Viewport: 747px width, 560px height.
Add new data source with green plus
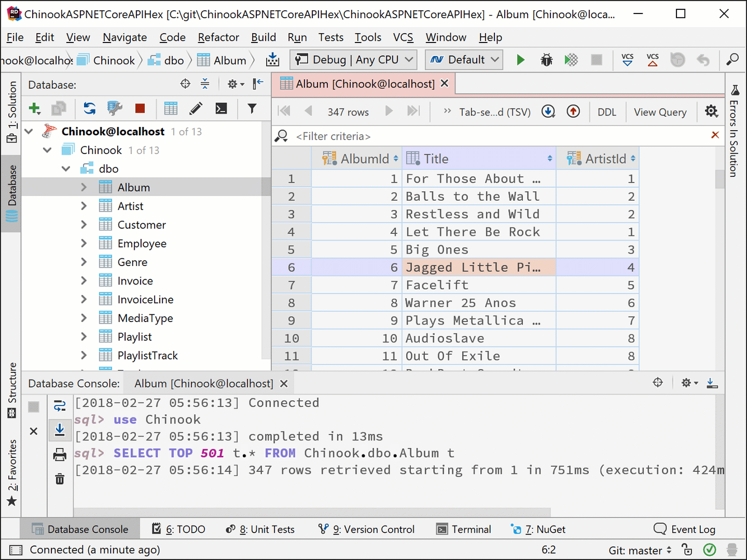pos(35,109)
